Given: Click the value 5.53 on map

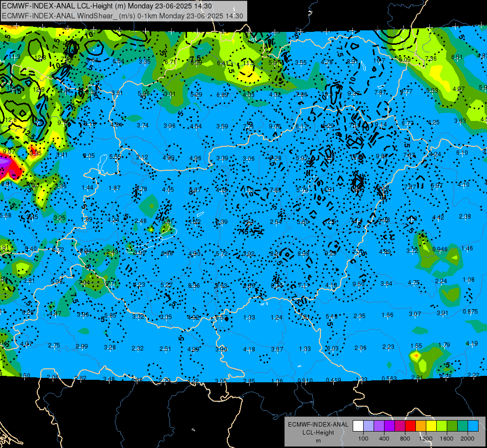Looking at the screenshot, I should pyautogui.click(x=432, y=90).
